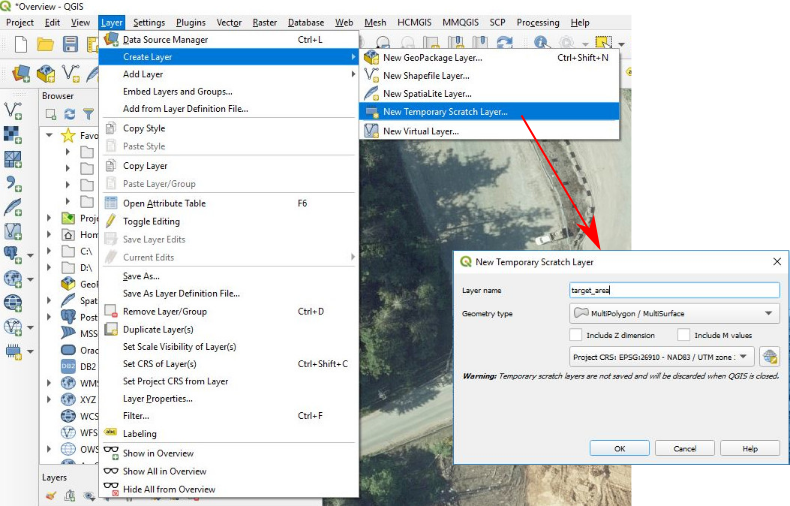Open the Settings menu
This screenshot has height=506, width=790.
point(149,23)
